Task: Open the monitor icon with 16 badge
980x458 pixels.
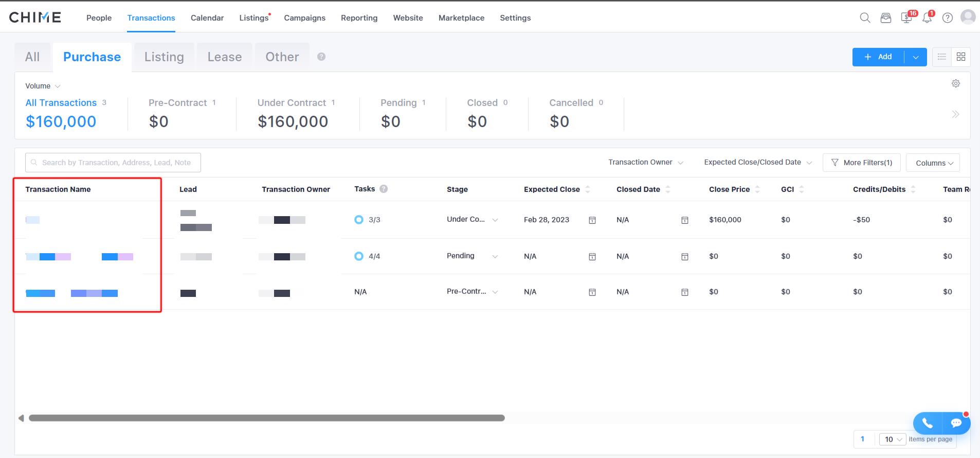Action: tap(906, 18)
